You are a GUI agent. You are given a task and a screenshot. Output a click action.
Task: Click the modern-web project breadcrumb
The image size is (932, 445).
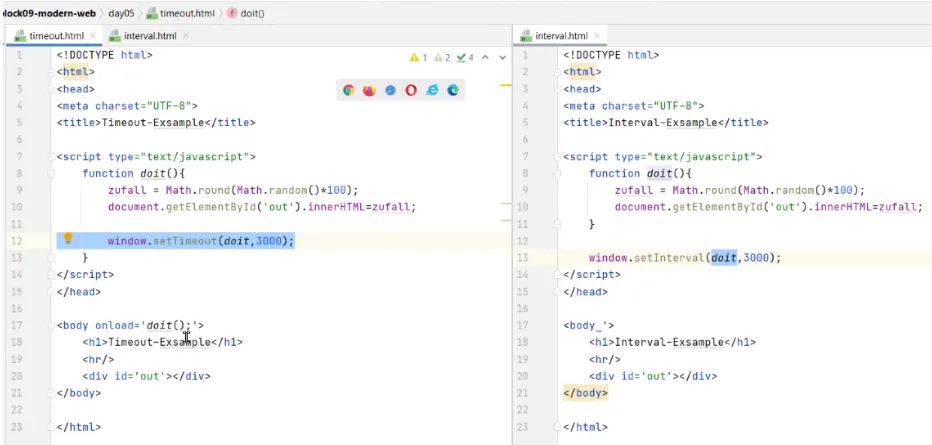click(x=49, y=13)
